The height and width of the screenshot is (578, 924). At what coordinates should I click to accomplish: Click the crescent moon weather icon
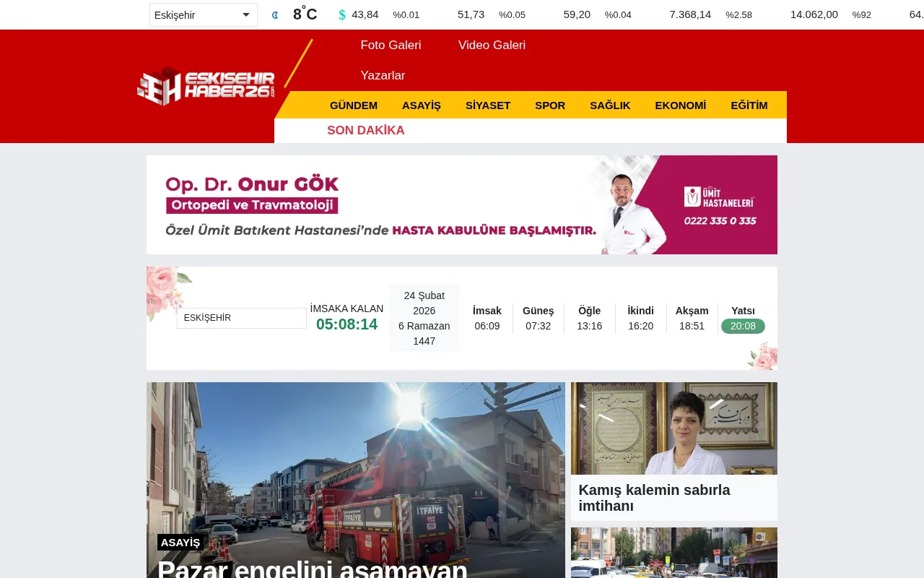[274, 14]
